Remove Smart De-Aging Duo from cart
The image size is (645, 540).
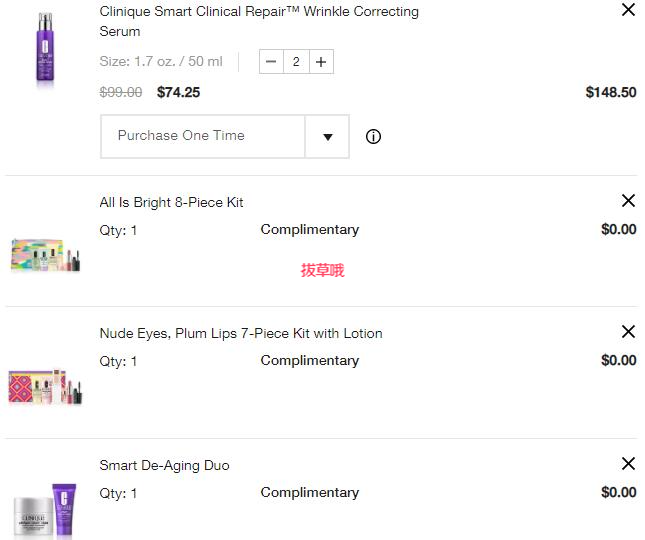click(x=628, y=464)
